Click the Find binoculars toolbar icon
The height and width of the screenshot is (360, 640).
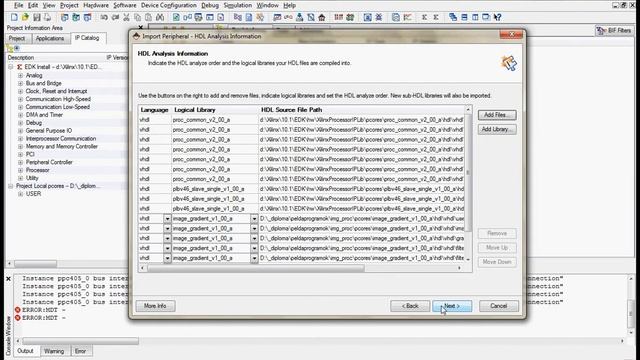pos(160,17)
